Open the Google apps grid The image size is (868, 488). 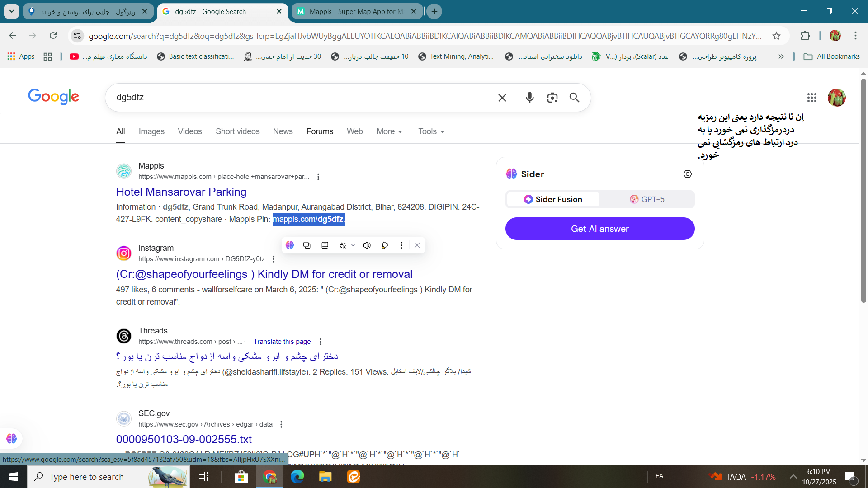pyautogui.click(x=811, y=97)
